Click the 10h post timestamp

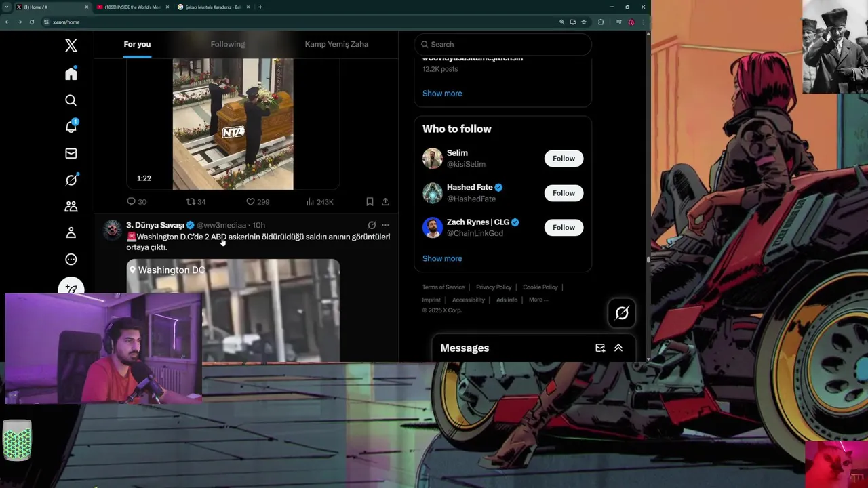[x=258, y=225]
